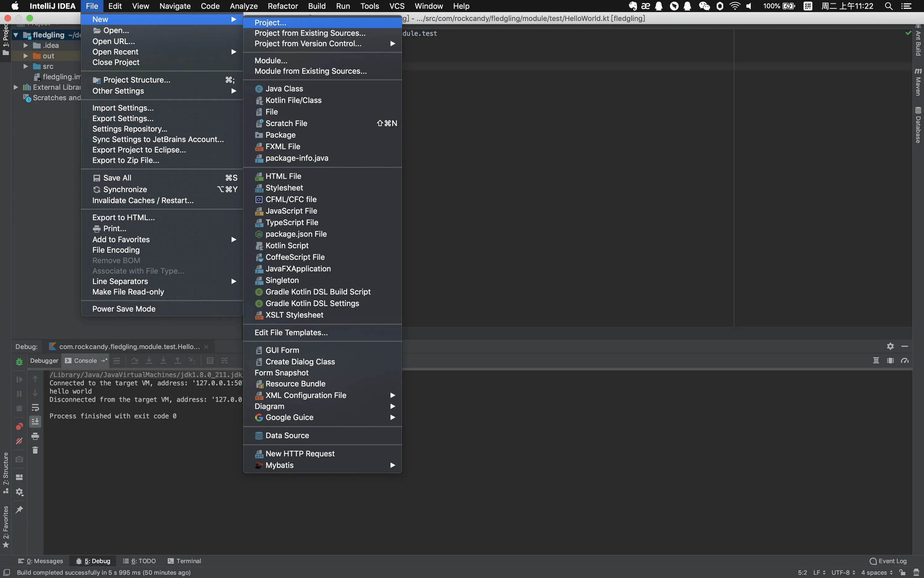Rerun debug with the green bug icon
The image size is (924, 578).
(19, 361)
